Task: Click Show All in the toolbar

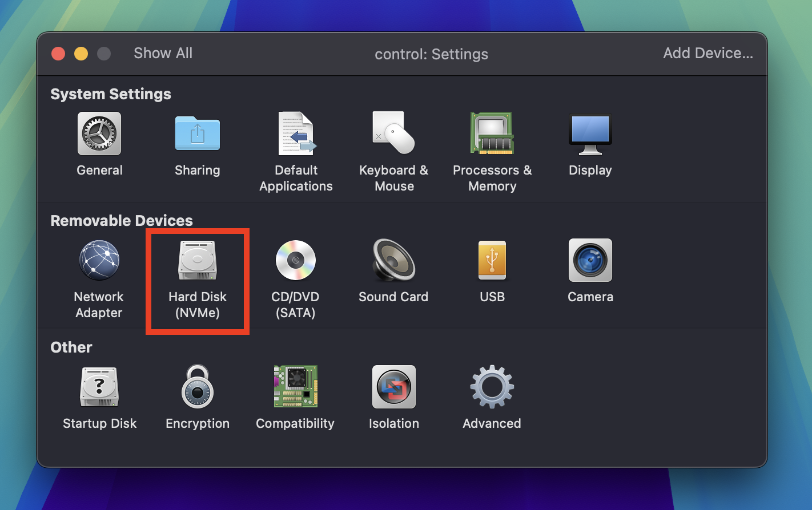Action: tap(163, 53)
